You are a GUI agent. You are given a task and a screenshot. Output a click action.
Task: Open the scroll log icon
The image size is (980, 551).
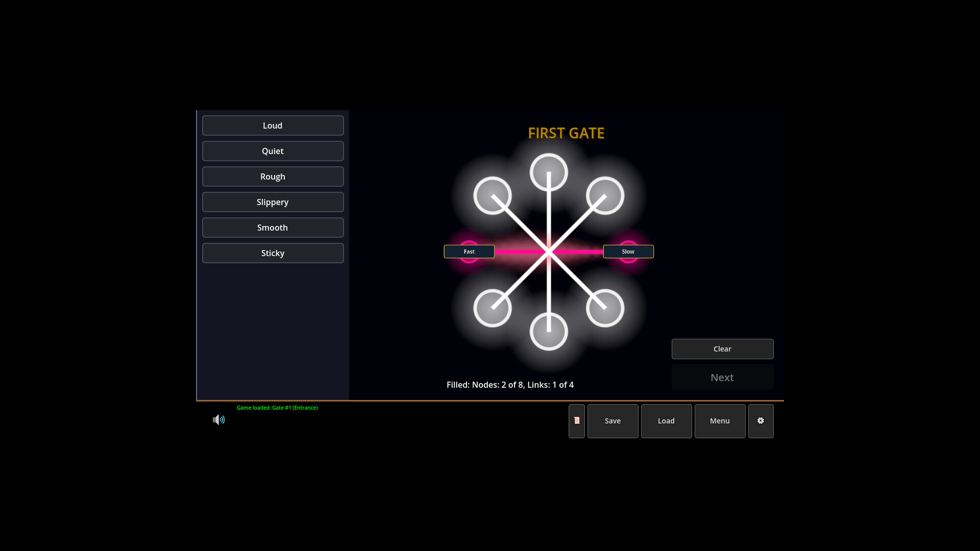click(576, 421)
